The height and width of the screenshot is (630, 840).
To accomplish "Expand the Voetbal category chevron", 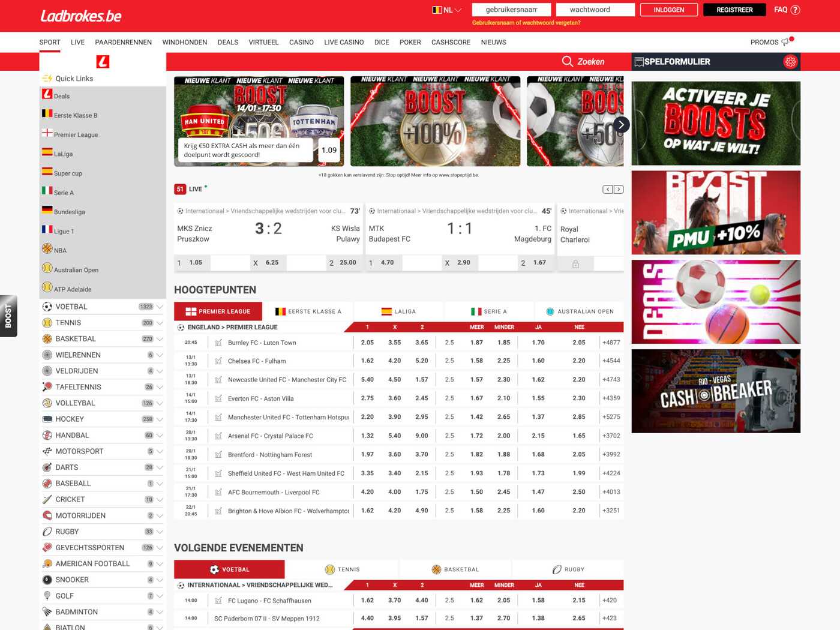I will tap(160, 307).
